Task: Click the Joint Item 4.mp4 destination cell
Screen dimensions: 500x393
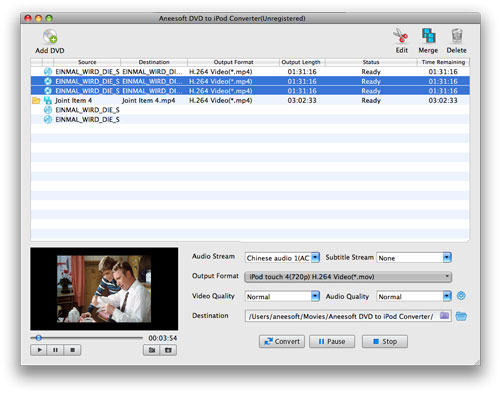Action: tap(149, 100)
